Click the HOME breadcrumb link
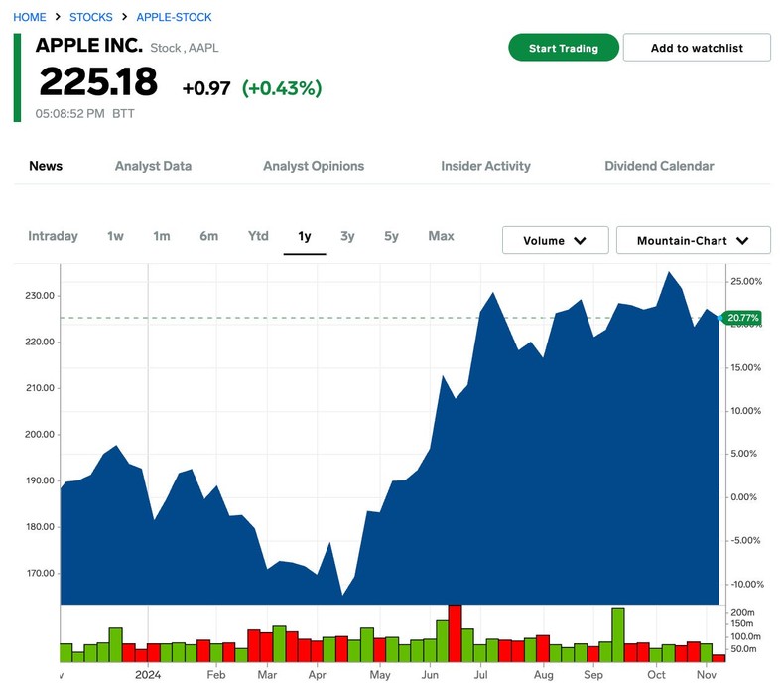 pyautogui.click(x=29, y=17)
